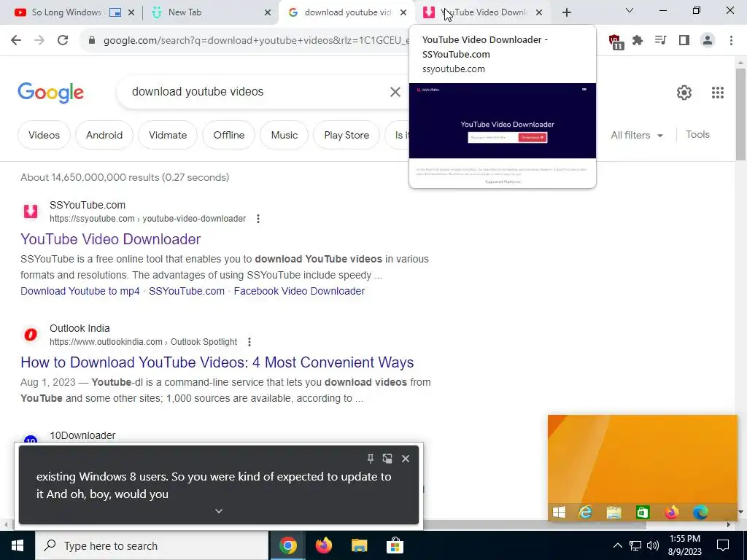Open tab search dropdown arrow
Screen dimensions: 747x560
(x=630, y=10)
